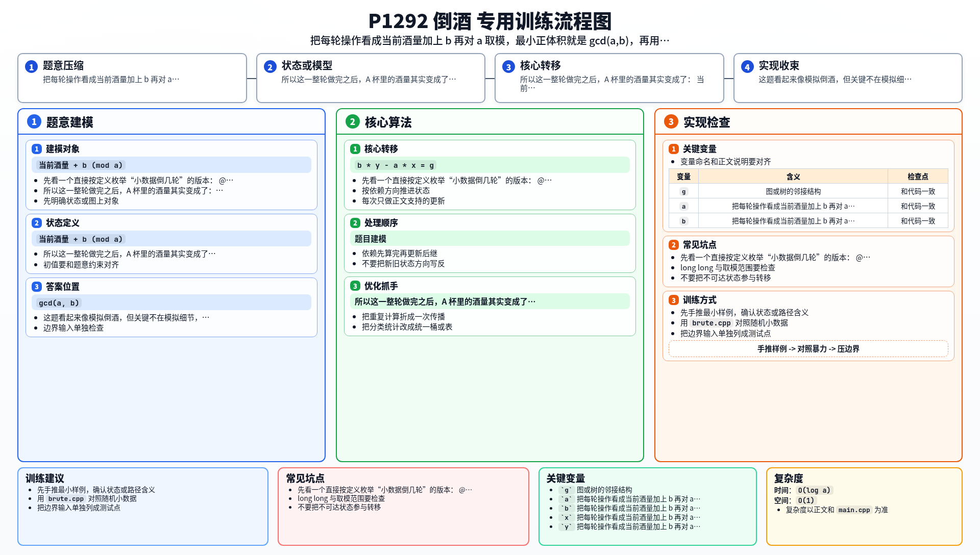Click the 复杂度 panel heading
Image resolution: width=980 pixels, height=555 pixels.
tap(789, 478)
